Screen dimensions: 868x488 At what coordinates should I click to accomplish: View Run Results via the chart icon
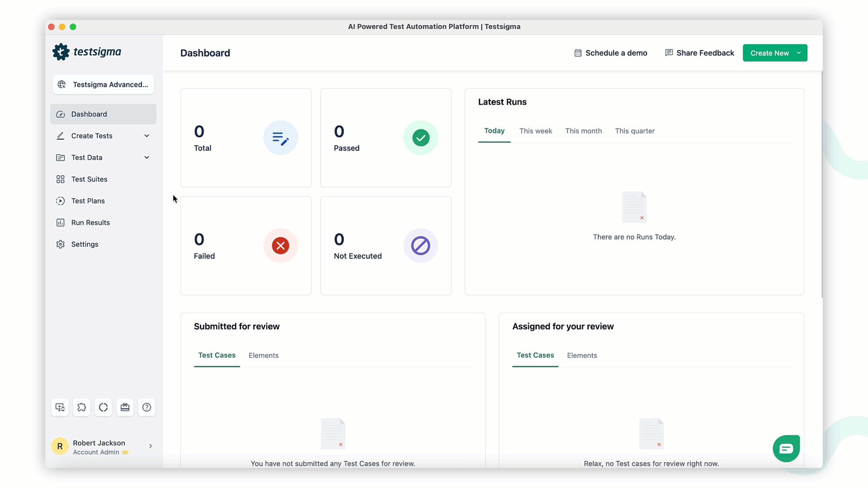61,222
